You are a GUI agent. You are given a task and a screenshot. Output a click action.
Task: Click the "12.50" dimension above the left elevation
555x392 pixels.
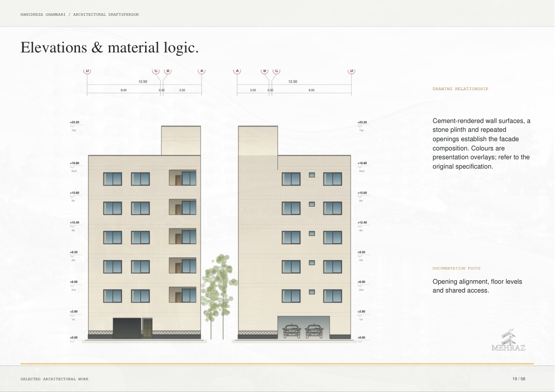pos(143,82)
